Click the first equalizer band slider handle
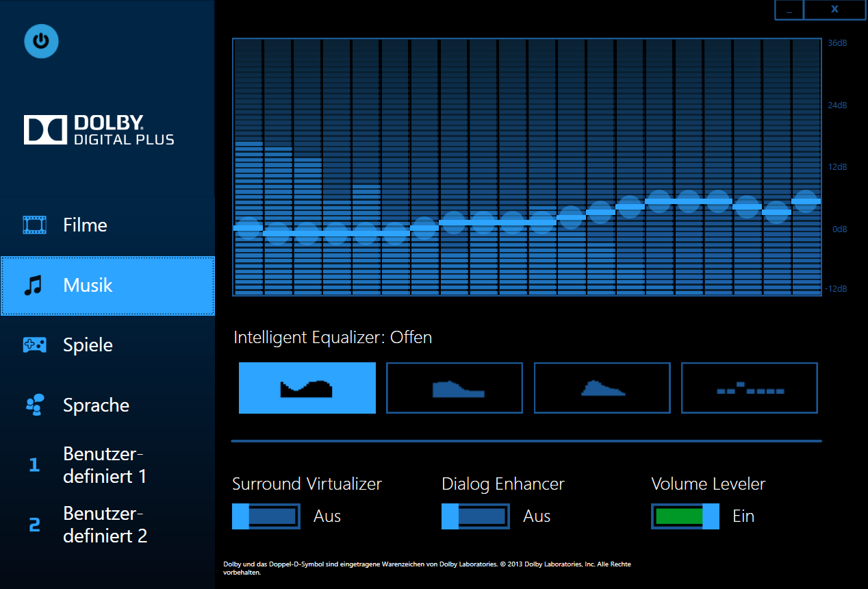 click(x=248, y=228)
